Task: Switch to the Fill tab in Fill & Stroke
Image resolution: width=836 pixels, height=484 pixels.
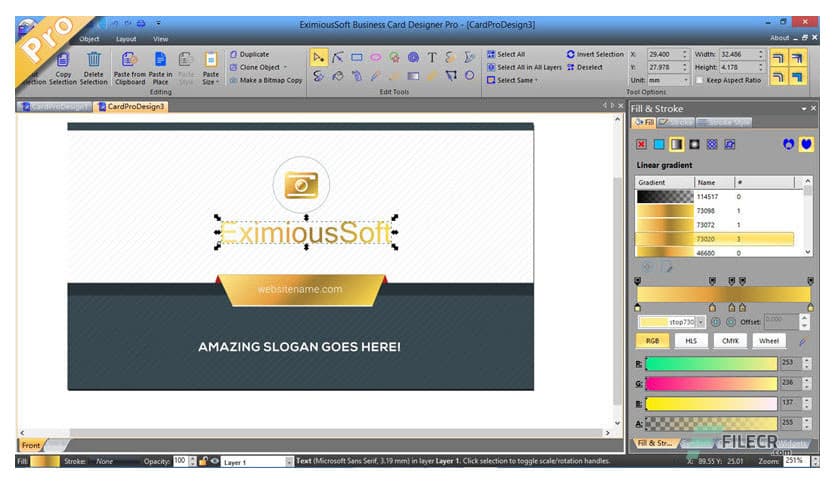Action: pos(644,123)
